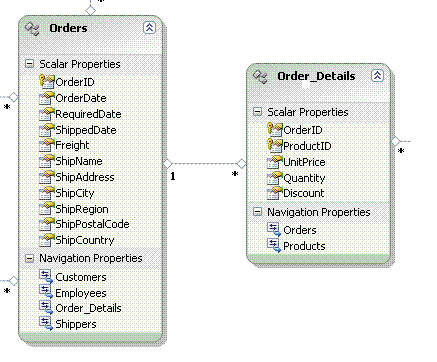Select the association line between Orders and Order_Details
The width and height of the screenshot is (437, 362).
coord(204,164)
